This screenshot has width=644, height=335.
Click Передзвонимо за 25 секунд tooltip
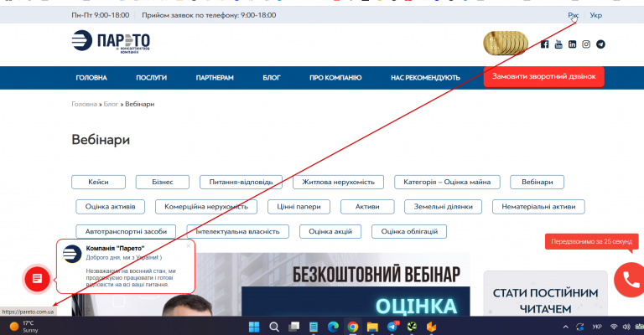pyautogui.click(x=592, y=241)
